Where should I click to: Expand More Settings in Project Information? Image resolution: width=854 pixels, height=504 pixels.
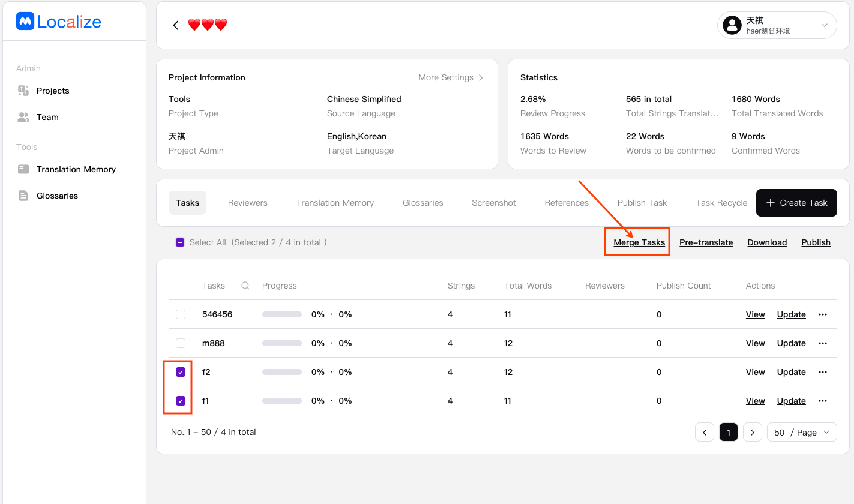pyautogui.click(x=451, y=77)
